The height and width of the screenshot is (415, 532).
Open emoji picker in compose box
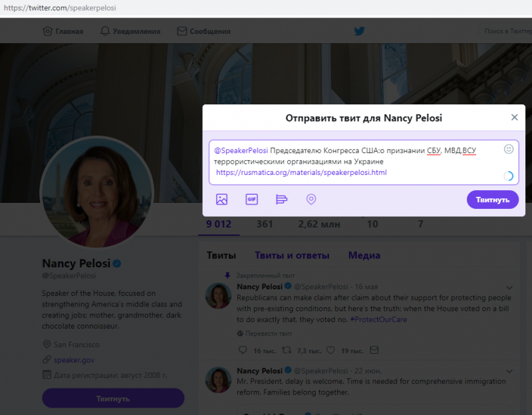point(508,149)
